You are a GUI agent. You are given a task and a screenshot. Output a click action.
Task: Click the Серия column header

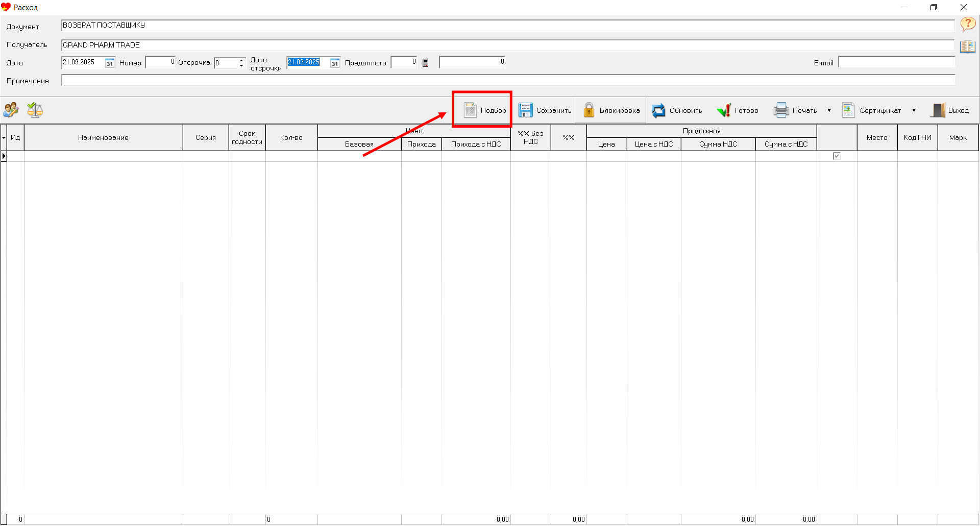(x=206, y=138)
